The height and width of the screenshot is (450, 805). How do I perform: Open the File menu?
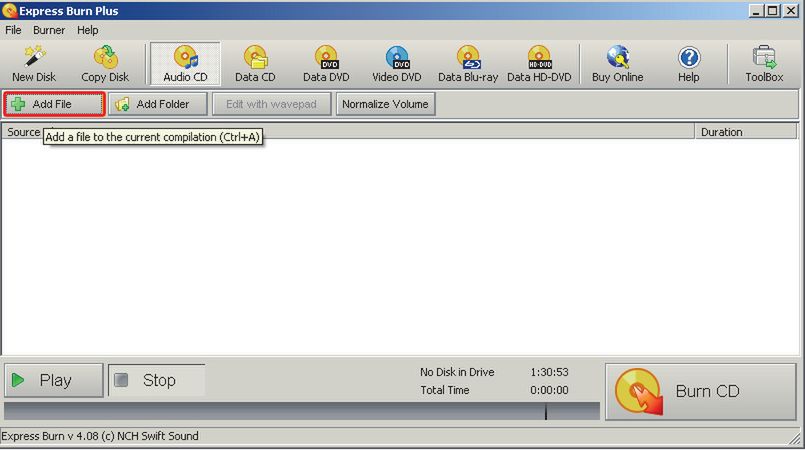pos(13,30)
